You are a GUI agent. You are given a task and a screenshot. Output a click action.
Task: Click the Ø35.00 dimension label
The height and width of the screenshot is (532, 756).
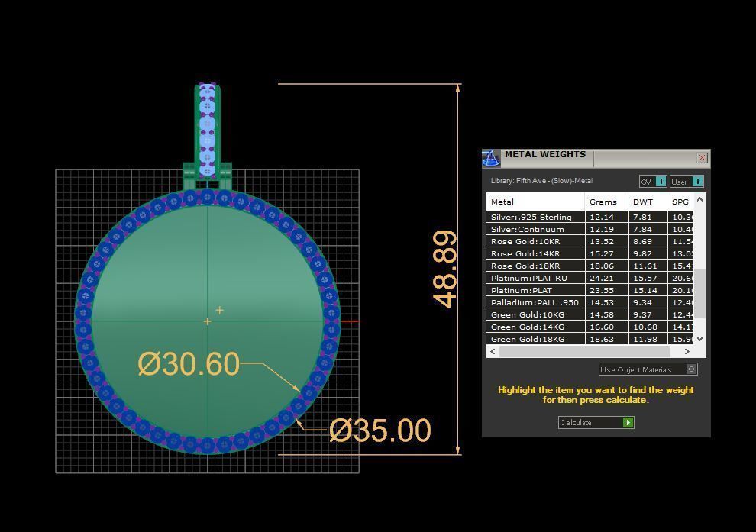coord(380,430)
